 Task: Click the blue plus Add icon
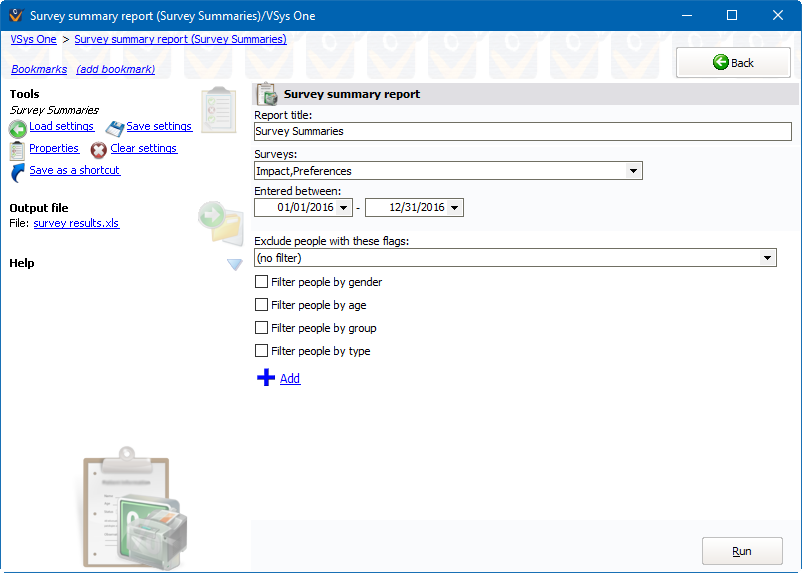click(x=266, y=378)
